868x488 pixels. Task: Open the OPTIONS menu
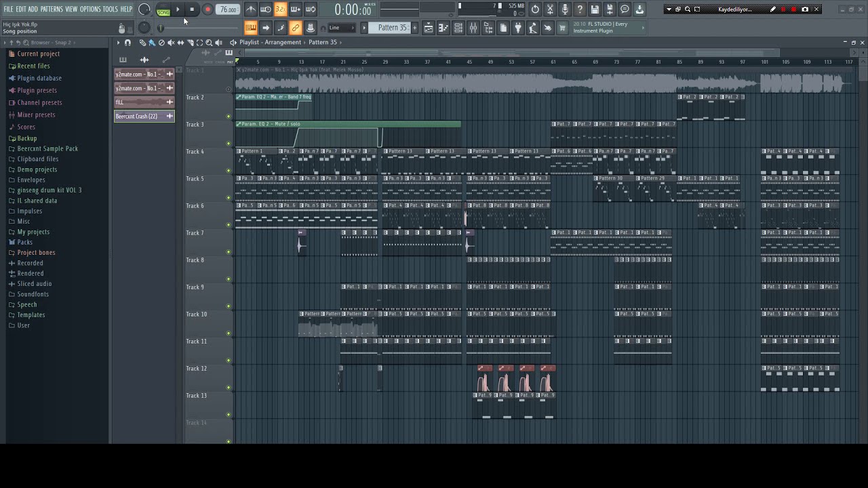[x=90, y=9]
